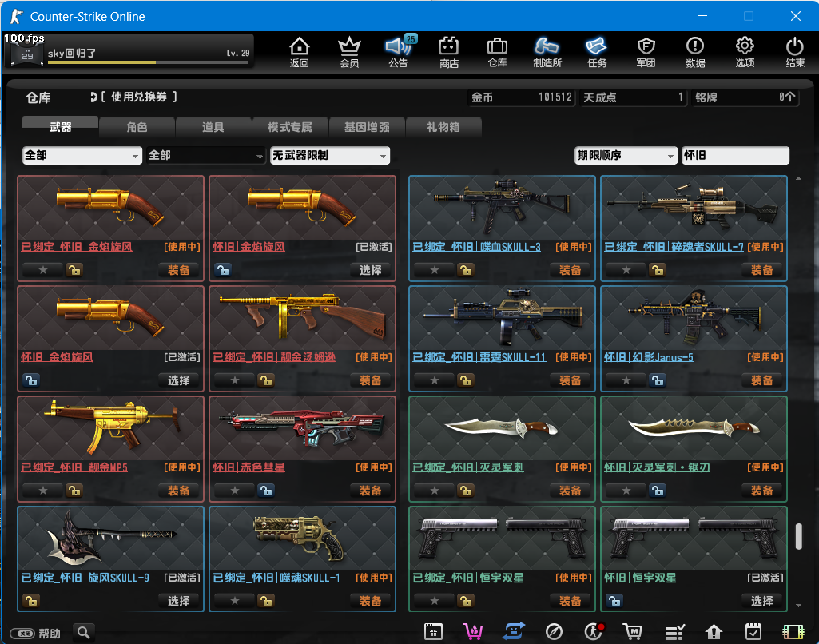Click 装备 for 已绑定_怀旧|碎魂者SKULL-7
This screenshot has height=644, width=819.
pos(761,270)
